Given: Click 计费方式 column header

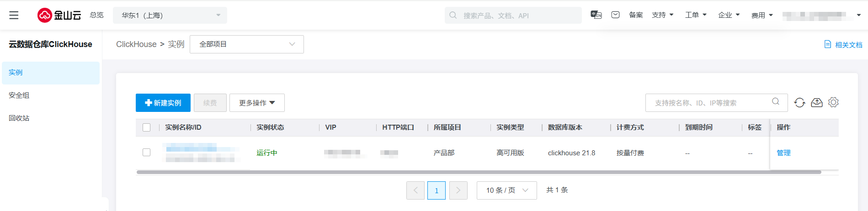Looking at the screenshot, I should click(630, 127).
